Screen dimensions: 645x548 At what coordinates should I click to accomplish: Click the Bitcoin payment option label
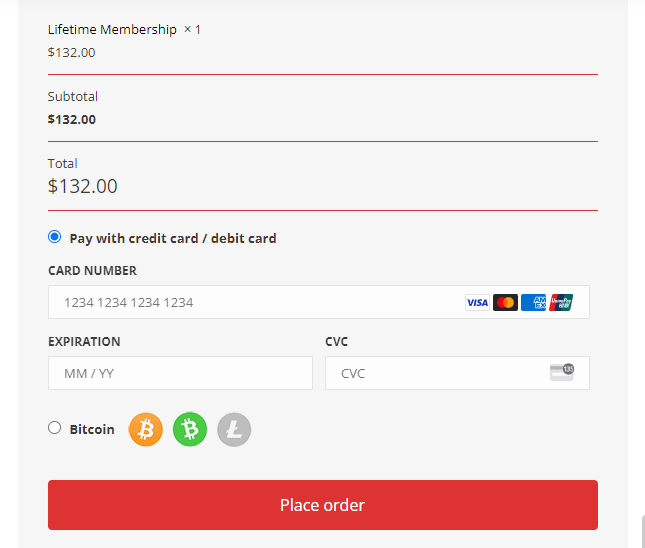click(92, 429)
